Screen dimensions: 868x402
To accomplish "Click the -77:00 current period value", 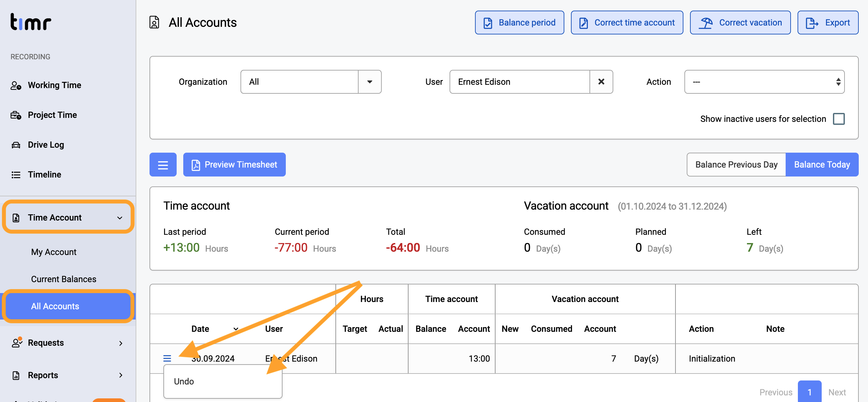I will pos(291,248).
